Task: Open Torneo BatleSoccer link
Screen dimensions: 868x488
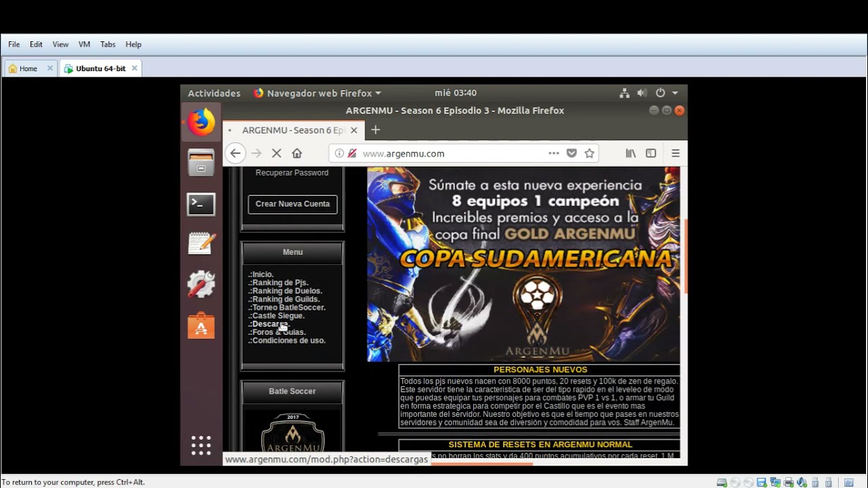Action: coord(287,308)
